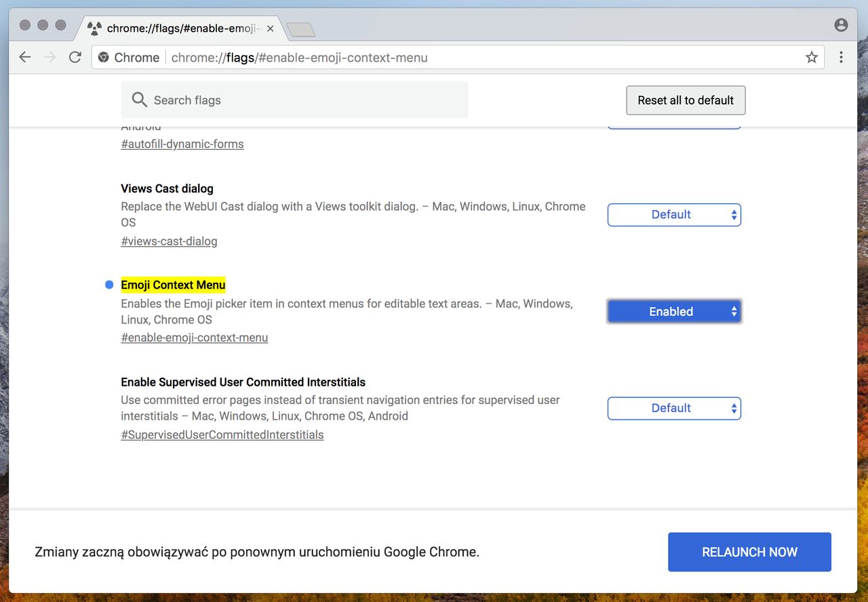Click the highlighted Emoji Context Menu title
The image size is (868, 602).
pyautogui.click(x=173, y=285)
